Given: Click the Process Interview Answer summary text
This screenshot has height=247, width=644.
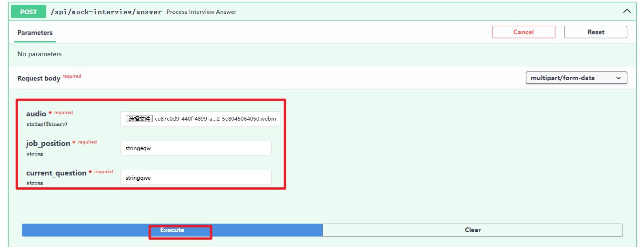Looking at the screenshot, I should [x=201, y=12].
